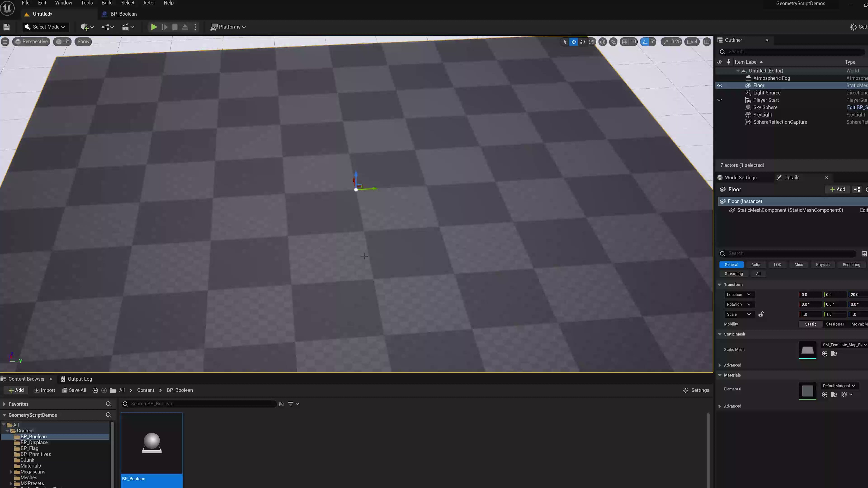Open the Content Browser filter icon
The image size is (868, 488).
[291, 404]
